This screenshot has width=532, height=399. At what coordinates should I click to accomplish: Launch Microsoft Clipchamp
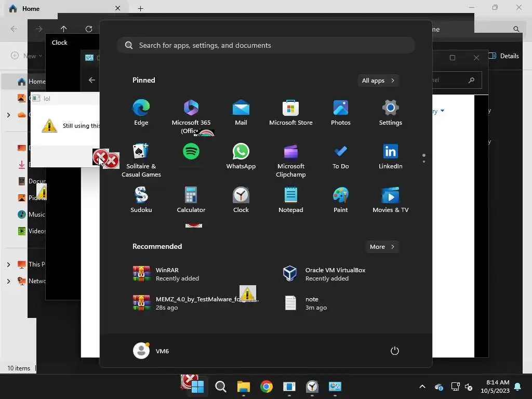[x=291, y=161]
